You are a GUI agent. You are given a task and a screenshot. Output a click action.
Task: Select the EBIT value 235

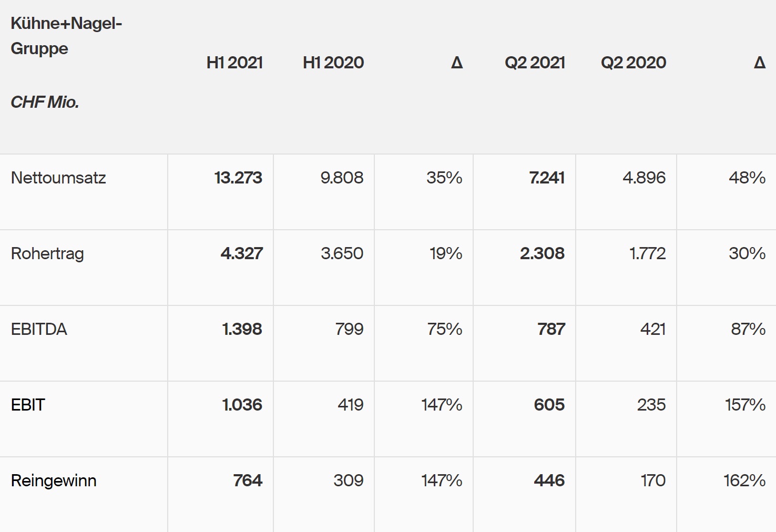point(651,405)
